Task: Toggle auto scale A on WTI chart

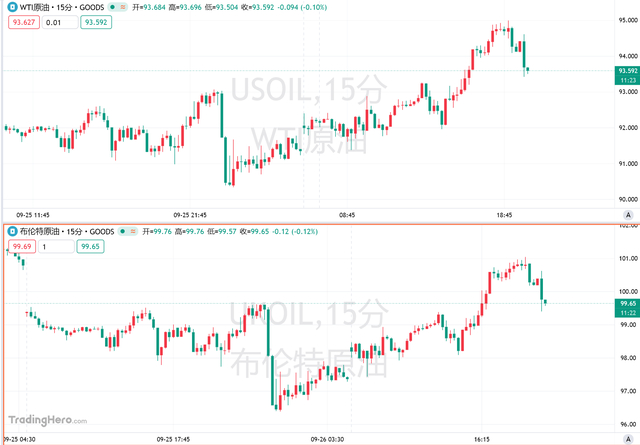Action: 628,215
